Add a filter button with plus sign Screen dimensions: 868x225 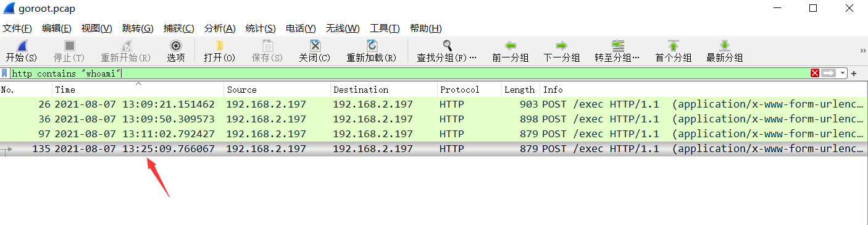click(854, 73)
